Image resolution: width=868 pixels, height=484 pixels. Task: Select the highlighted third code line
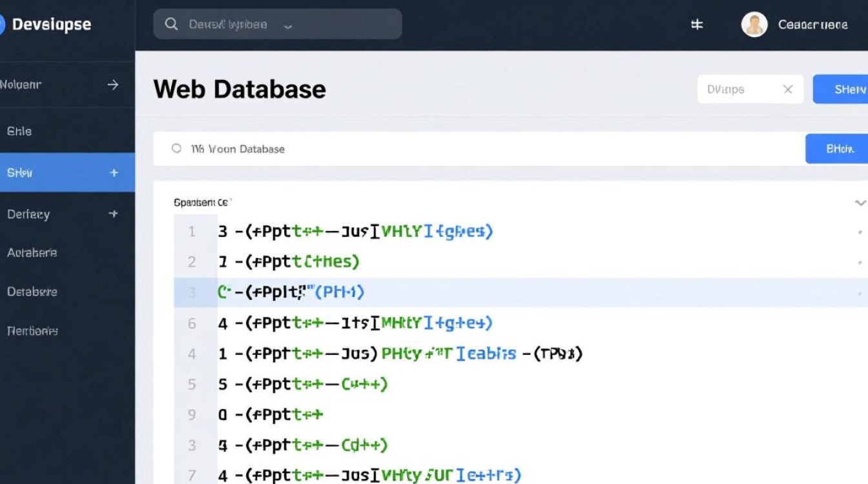click(452, 292)
